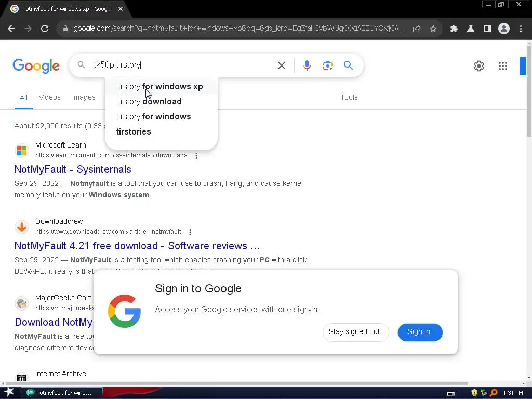
Task: Search by voice using microphone icon
Action: pos(307,65)
